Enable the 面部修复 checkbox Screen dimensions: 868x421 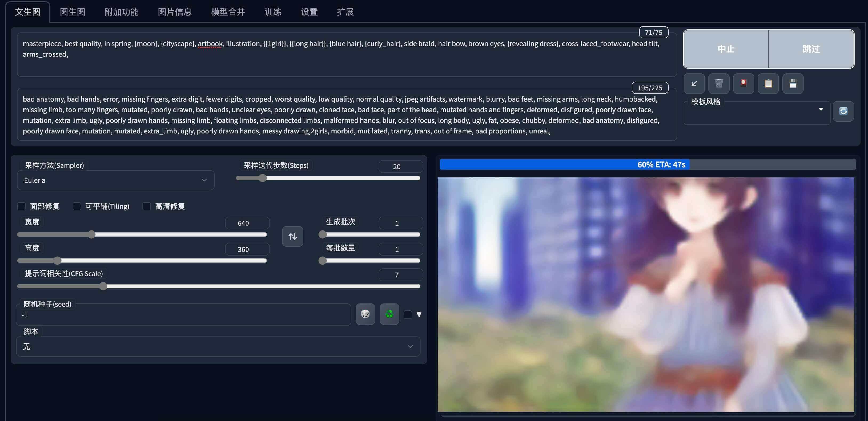tap(22, 206)
